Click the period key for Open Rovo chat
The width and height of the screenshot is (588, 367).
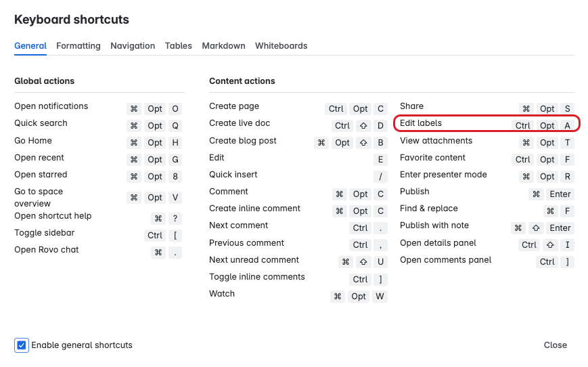click(x=176, y=253)
